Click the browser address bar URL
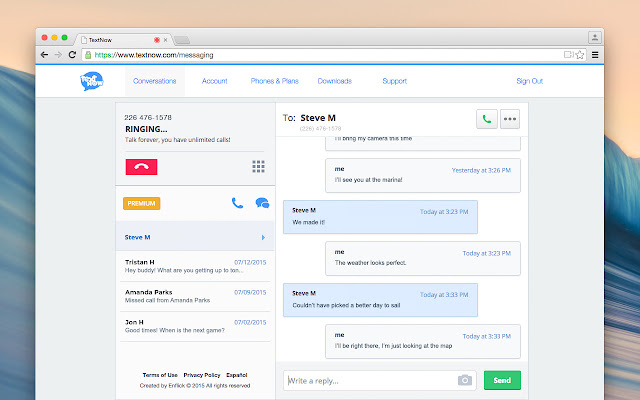 (154, 55)
